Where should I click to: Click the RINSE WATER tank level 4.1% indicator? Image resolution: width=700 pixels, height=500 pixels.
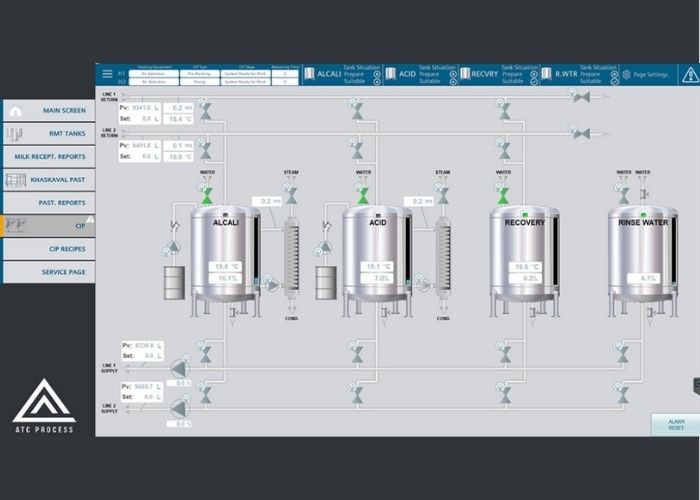(x=648, y=278)
